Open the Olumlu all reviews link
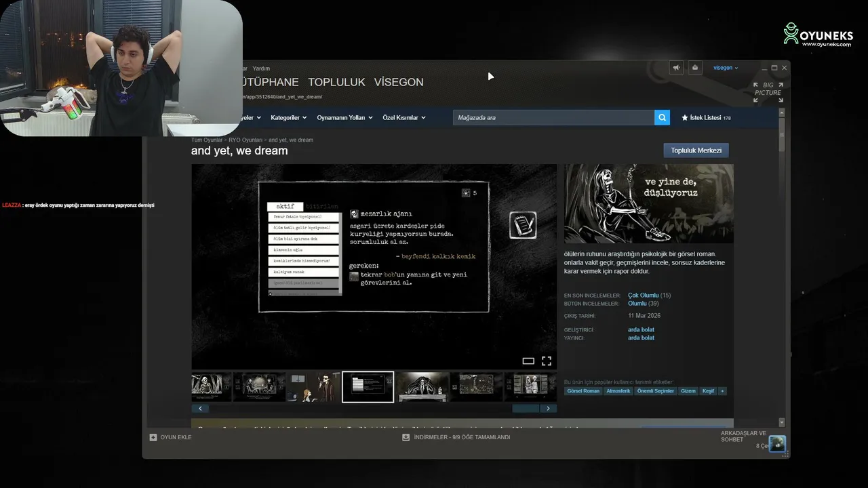Viewport: 868px width, 488px height. point(637,304)
